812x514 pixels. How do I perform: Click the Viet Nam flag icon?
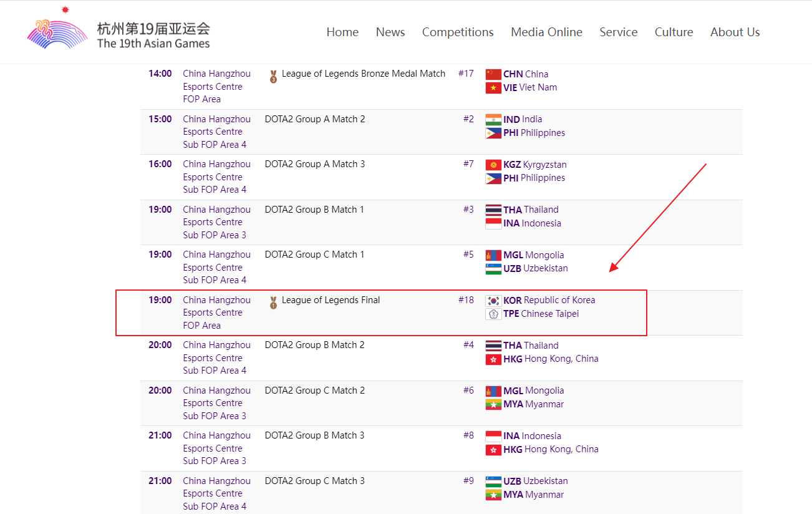[x=493, y=88]
